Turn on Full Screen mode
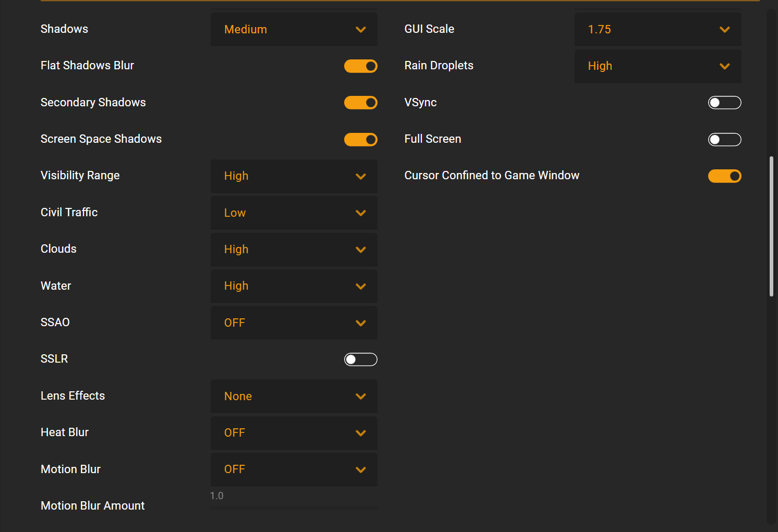 (724, 140)
